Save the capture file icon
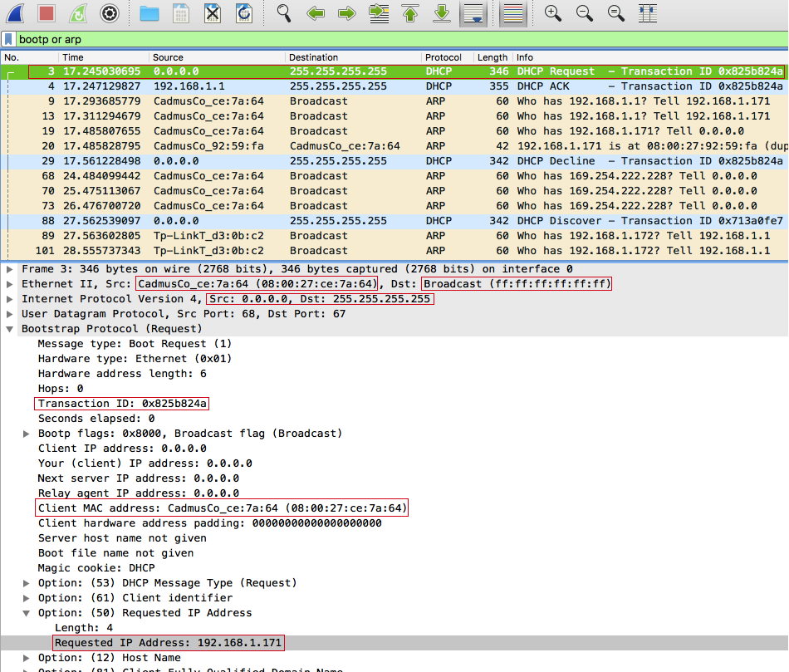Viewport: 789px width, 672px height. [x=181, y=13]
